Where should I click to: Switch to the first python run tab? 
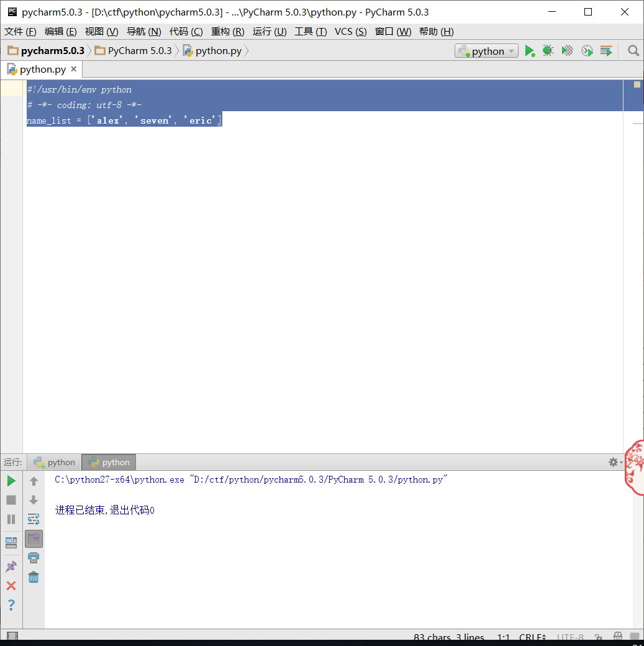pos(55,462)
